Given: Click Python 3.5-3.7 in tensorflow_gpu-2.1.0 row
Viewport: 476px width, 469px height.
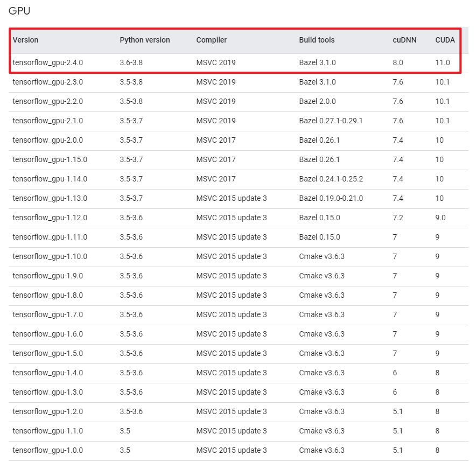Looking at the screenshot, I should pos(131,121).
